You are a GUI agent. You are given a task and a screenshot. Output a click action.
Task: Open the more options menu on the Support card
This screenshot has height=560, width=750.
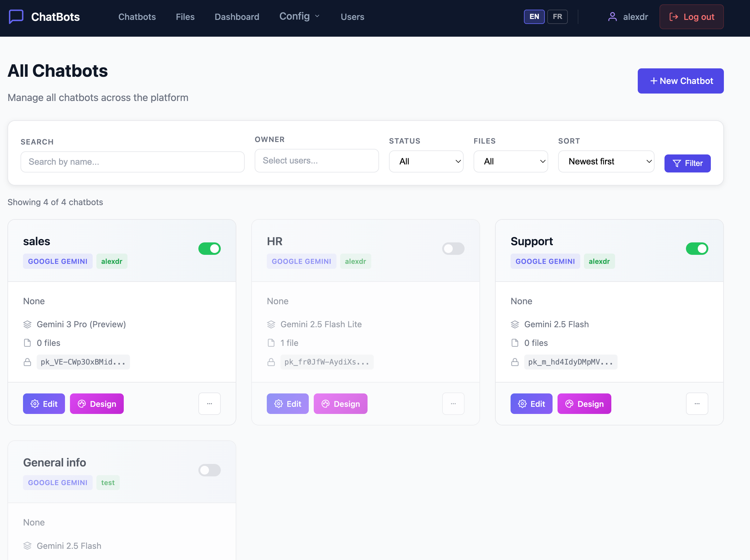(697, 403)
